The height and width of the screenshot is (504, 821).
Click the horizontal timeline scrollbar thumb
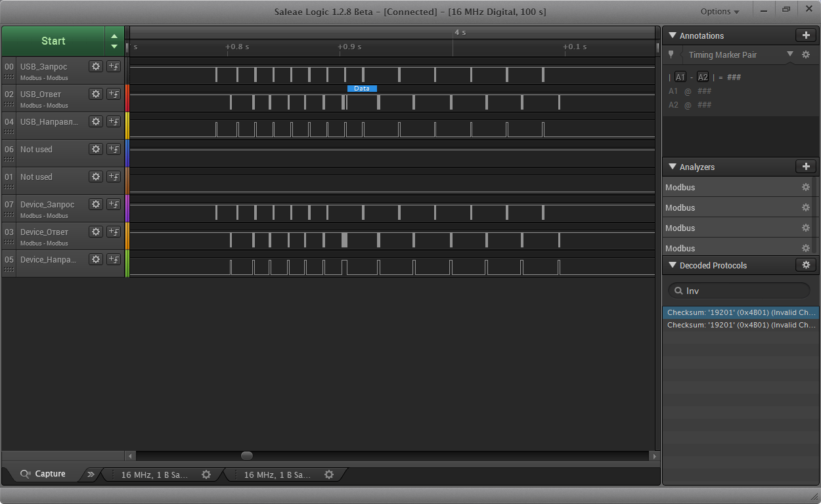(246, 455)
